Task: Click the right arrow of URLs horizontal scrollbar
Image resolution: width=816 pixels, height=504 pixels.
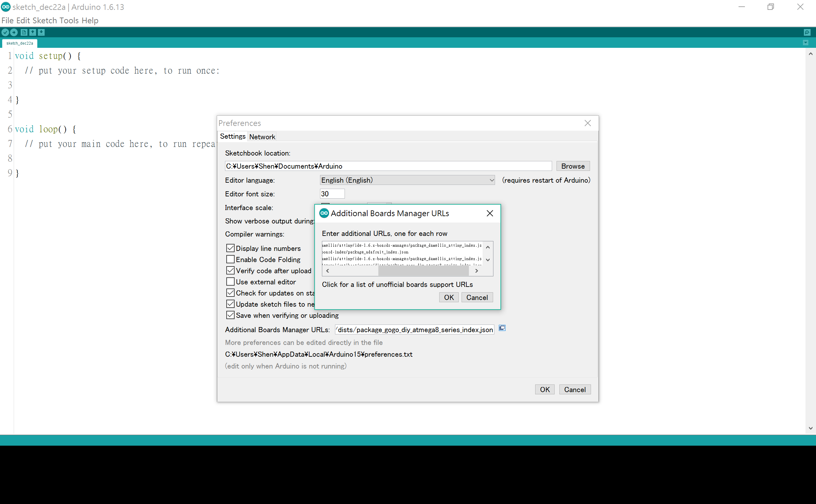Action: [x=477, y=271]
